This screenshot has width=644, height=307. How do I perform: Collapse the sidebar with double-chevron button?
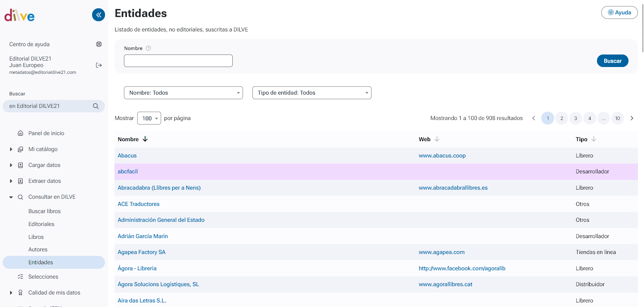pos(99,15)
